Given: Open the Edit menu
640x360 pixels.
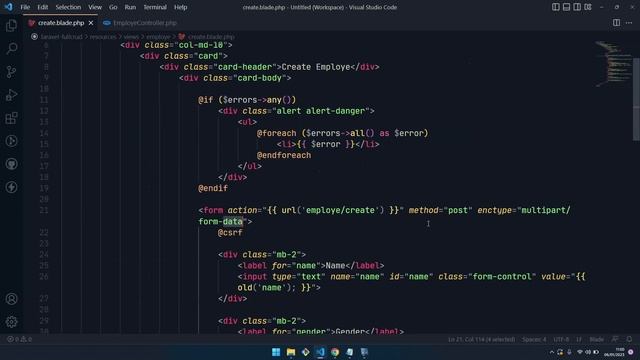Looking at the screenshot, I should point(42,7).
